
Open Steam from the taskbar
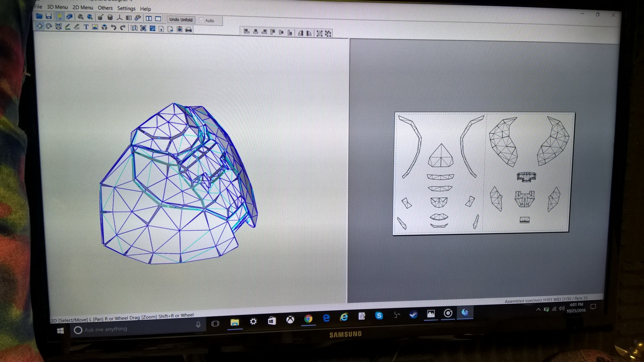414,314
